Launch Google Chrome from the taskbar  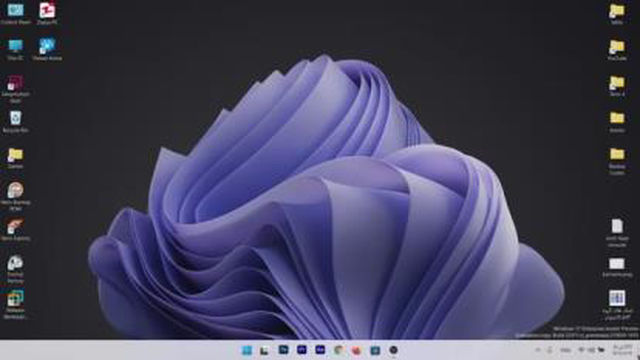coord(338,350)
